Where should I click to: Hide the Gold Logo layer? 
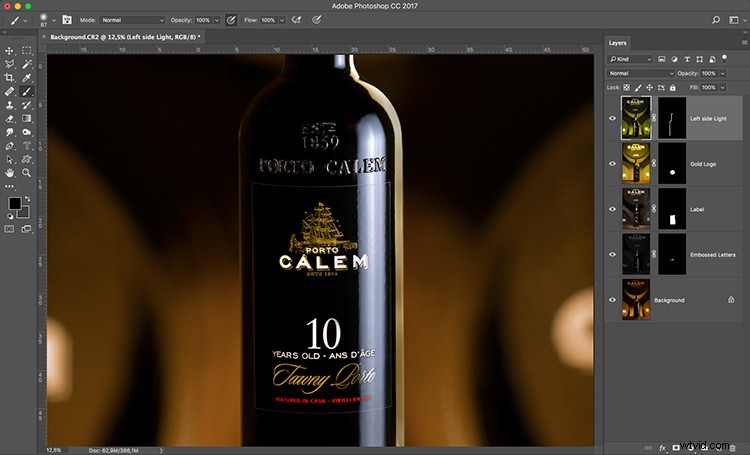[612, 164]
